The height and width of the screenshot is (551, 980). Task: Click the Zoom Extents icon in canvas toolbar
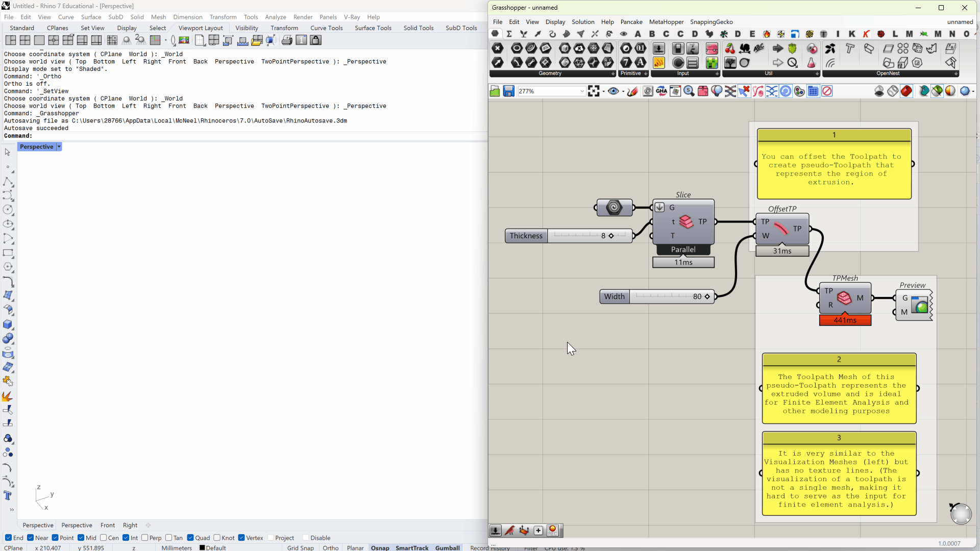(x=593, y=91)
